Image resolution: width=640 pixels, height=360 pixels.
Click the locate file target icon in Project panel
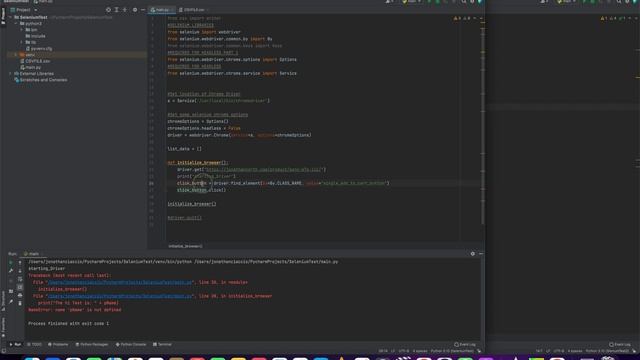(108, 10)
